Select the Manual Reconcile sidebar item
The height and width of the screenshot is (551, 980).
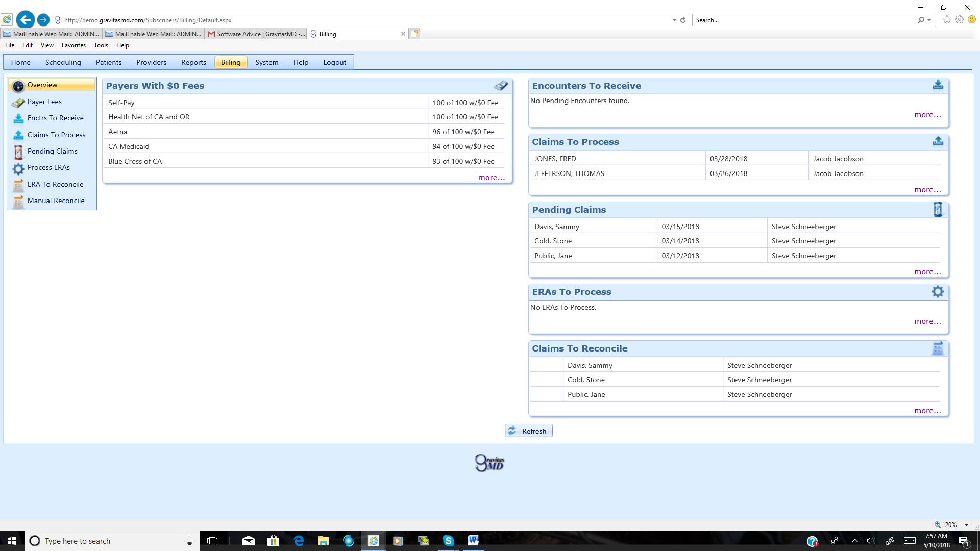click(x=56, y=201)
